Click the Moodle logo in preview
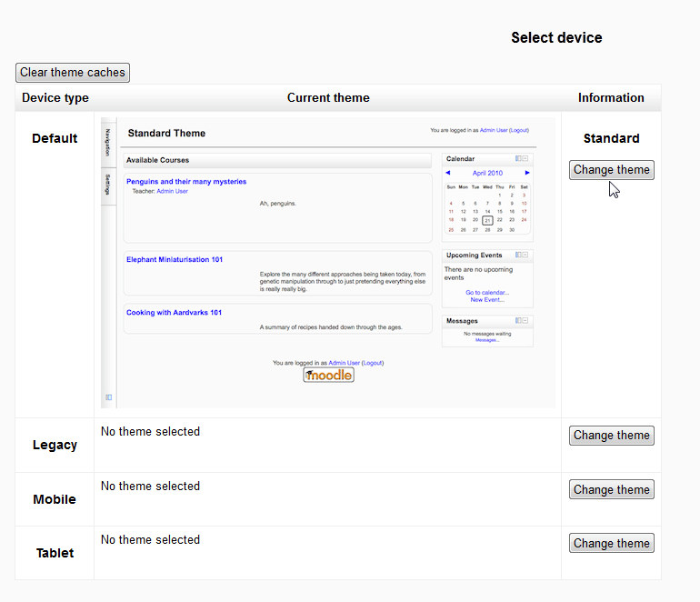This screenshot has width=700, height=602. [x=328, y=375]
